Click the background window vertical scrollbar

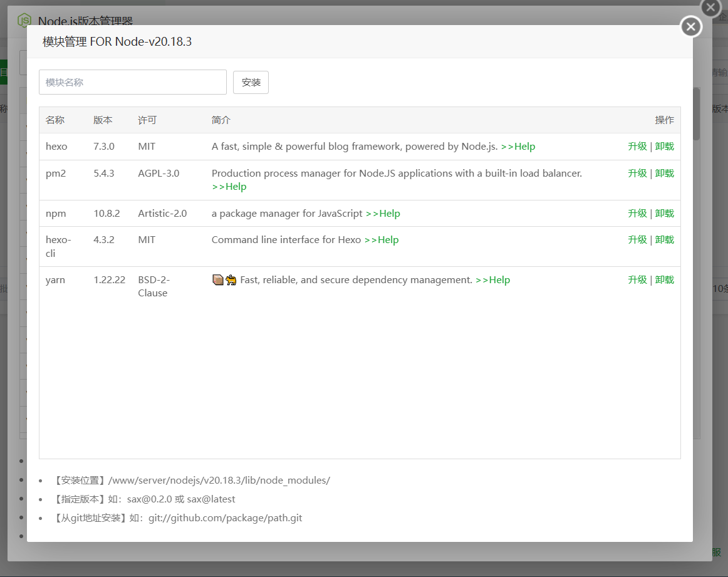(696, 114)
